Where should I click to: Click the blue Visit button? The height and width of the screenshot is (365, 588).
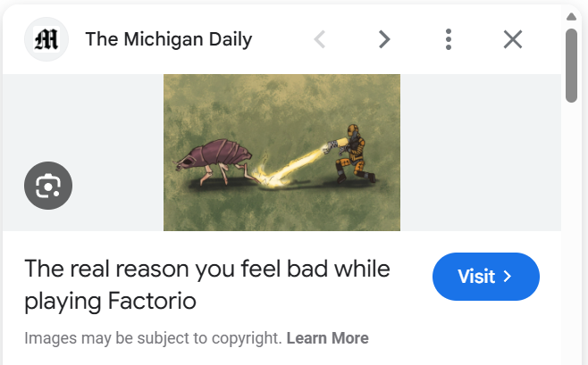point(485,277)
